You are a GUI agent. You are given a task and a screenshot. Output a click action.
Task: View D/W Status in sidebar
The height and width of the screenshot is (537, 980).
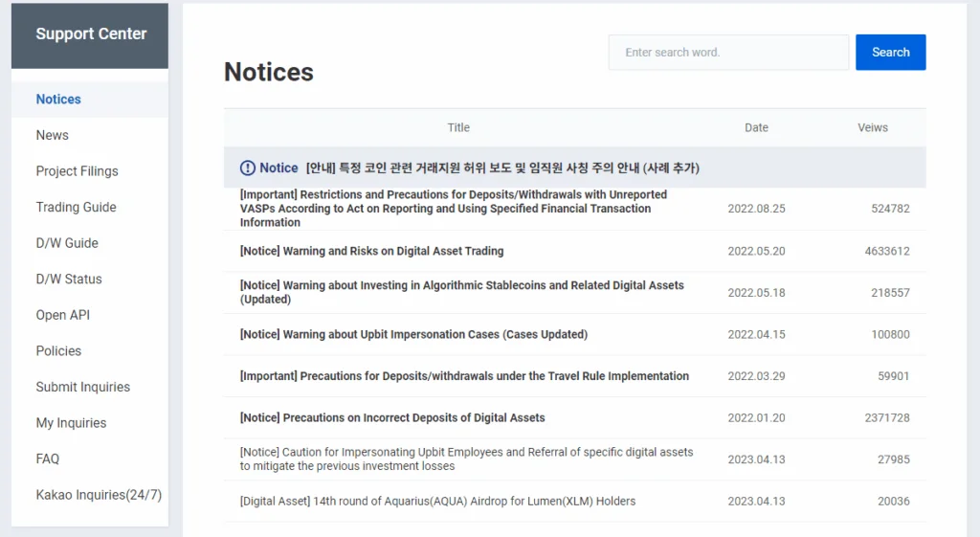[69, 280]
